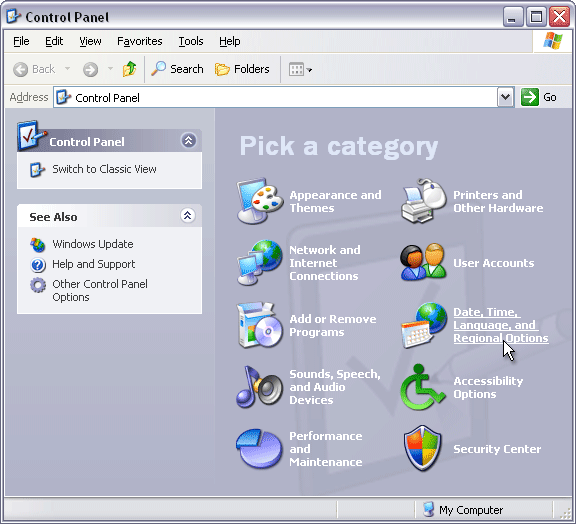Click the Windows Update link

click(x=93, y=244)
